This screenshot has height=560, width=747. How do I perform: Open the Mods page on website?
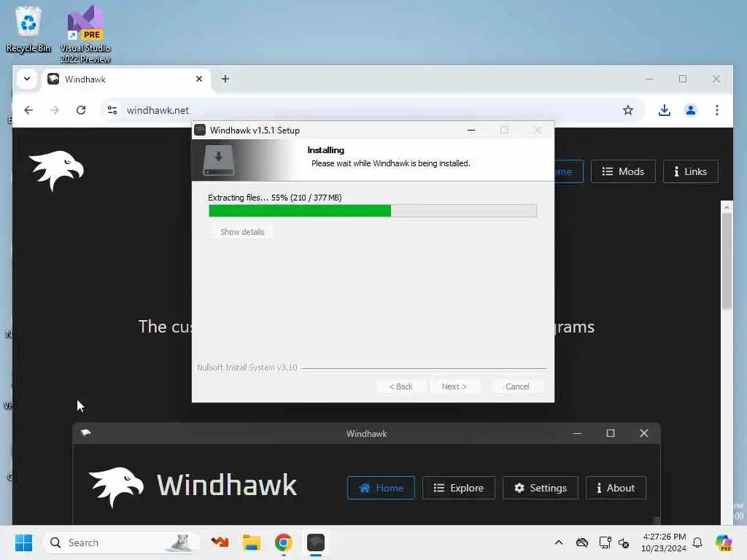click(623, 171)
